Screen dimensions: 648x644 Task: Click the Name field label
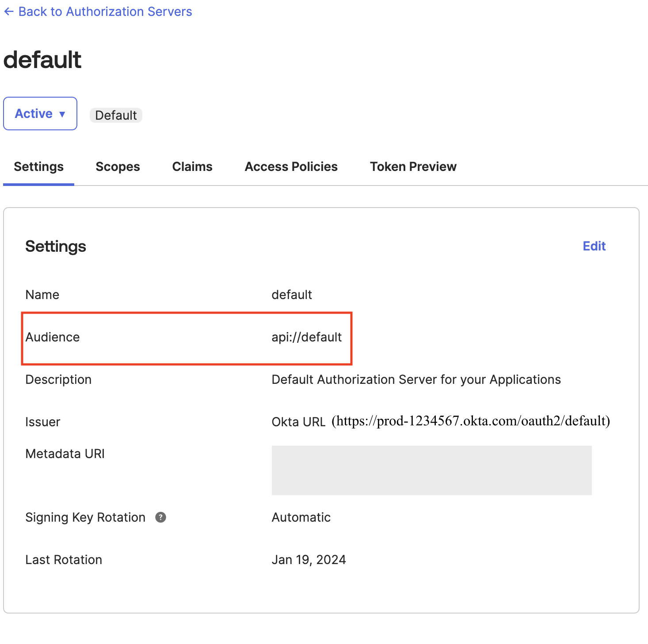[42, 295]
